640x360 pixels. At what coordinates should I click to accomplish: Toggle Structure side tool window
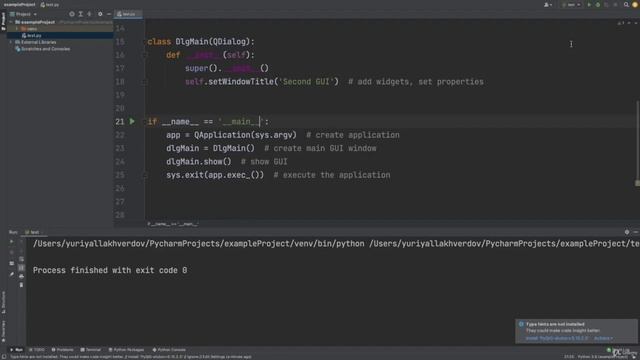click(3, 302)
